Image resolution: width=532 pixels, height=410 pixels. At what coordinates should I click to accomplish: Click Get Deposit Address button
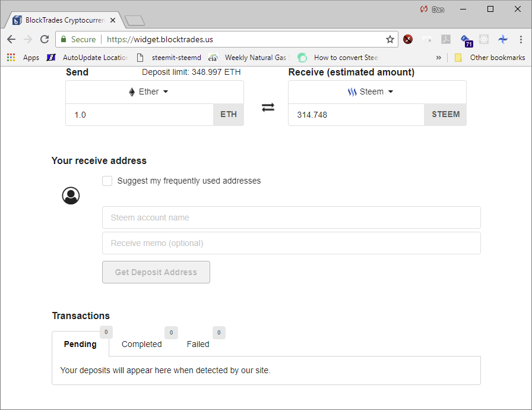[x=156, y=272]
